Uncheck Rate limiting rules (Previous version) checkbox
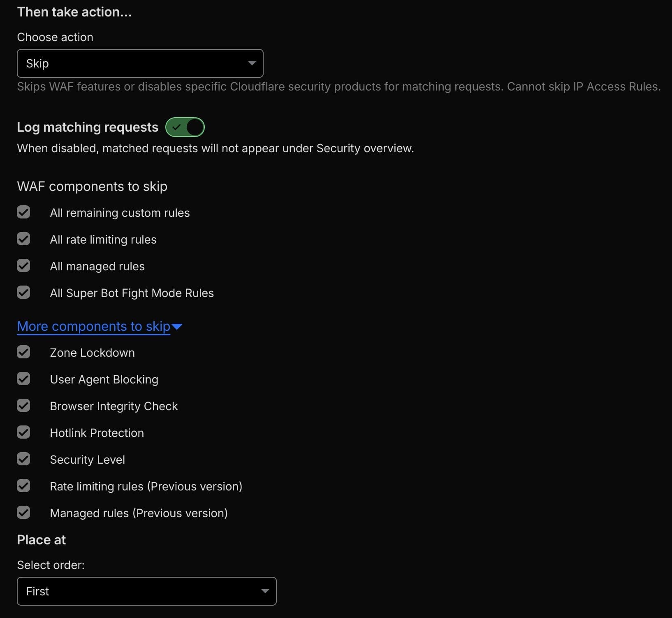 click(x=23, y=486)
